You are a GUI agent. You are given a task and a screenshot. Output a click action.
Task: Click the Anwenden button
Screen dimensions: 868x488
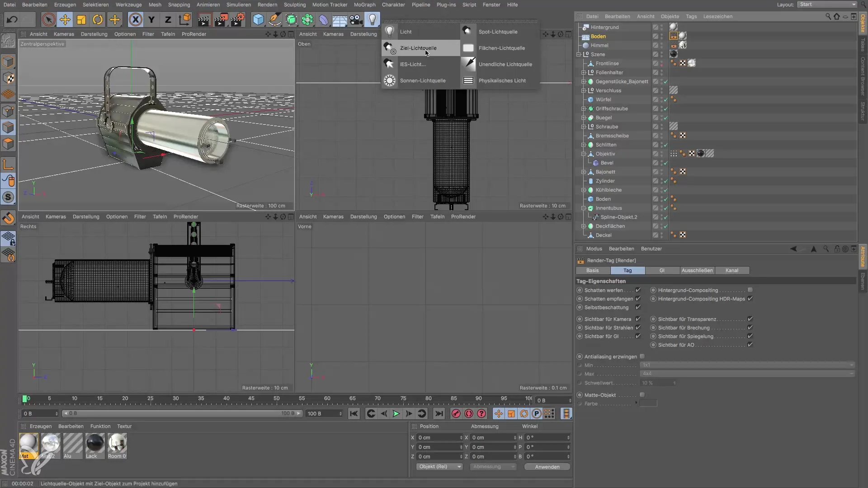click(x=547, y=467)
